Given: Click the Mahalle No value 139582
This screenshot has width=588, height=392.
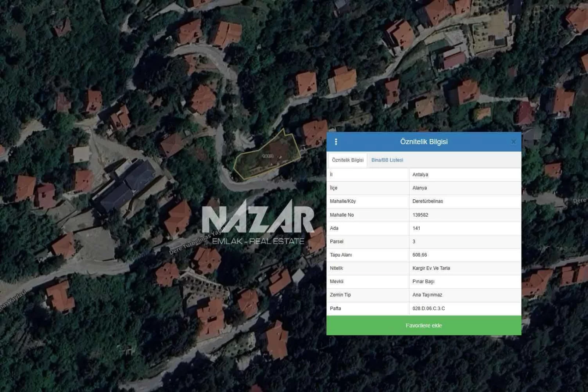Looking at the screenshot, I should coord(420,215).
